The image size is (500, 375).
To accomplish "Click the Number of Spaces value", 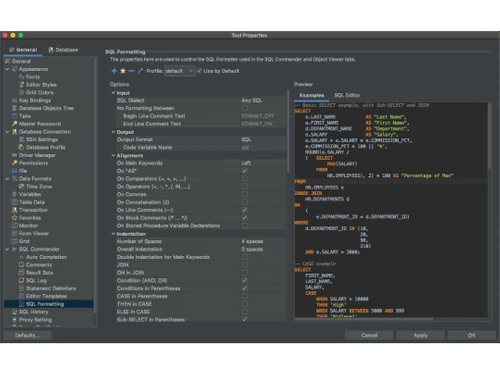I will pos(252,241).
